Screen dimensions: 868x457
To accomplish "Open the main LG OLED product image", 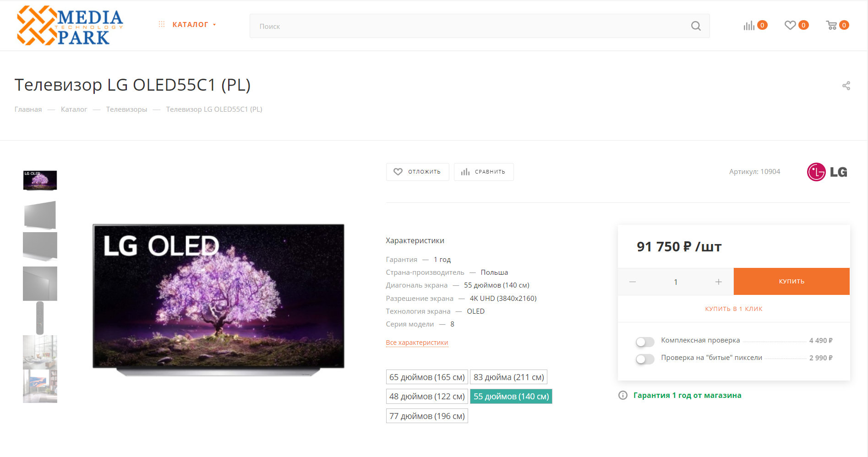I will pyautogui.click(x=218, y=299).
